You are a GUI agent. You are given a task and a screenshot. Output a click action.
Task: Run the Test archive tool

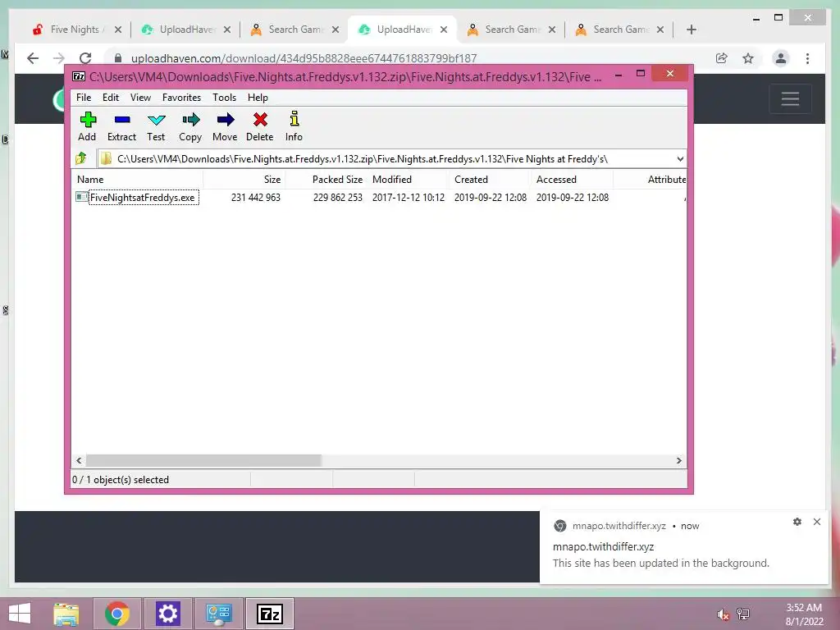pyautogui.click(x=156, y=126)
